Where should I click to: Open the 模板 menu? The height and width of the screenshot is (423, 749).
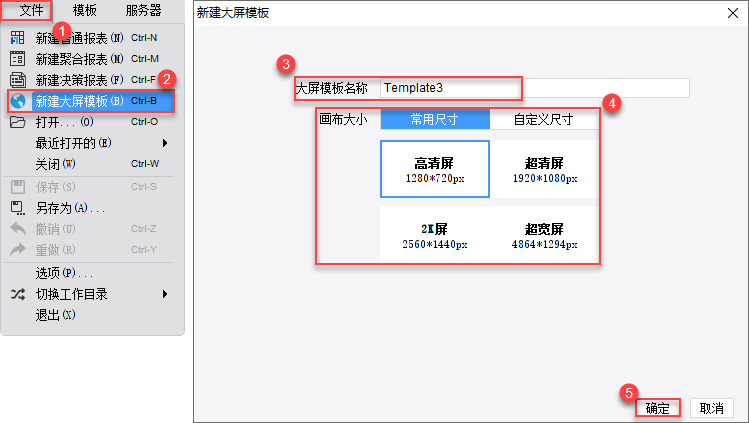coord(85,10)
